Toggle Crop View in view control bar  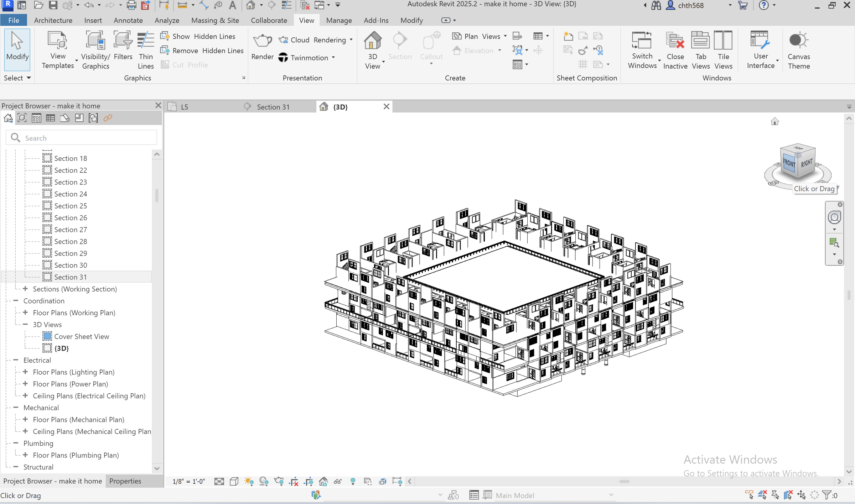coord(294,482)
